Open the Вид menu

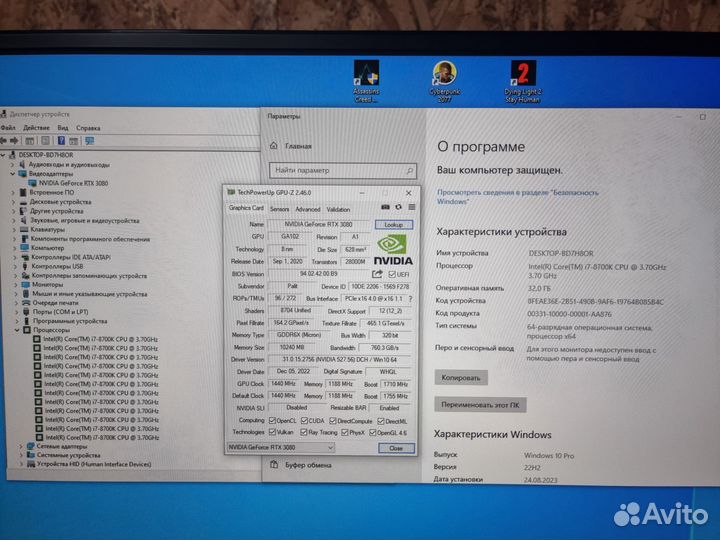pos(63,128)
